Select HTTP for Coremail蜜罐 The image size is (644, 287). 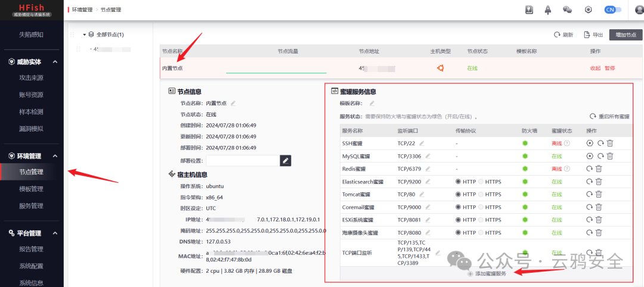click(x=459, y=207)
